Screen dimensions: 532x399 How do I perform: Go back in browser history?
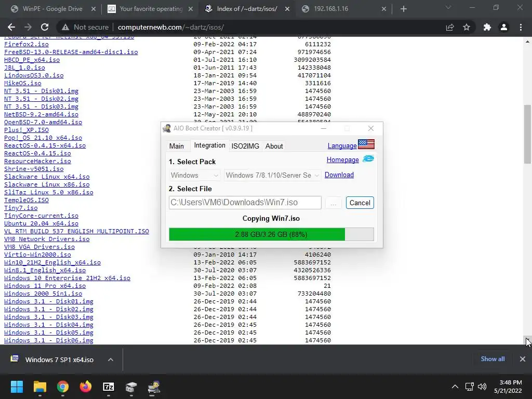(11, 27)
